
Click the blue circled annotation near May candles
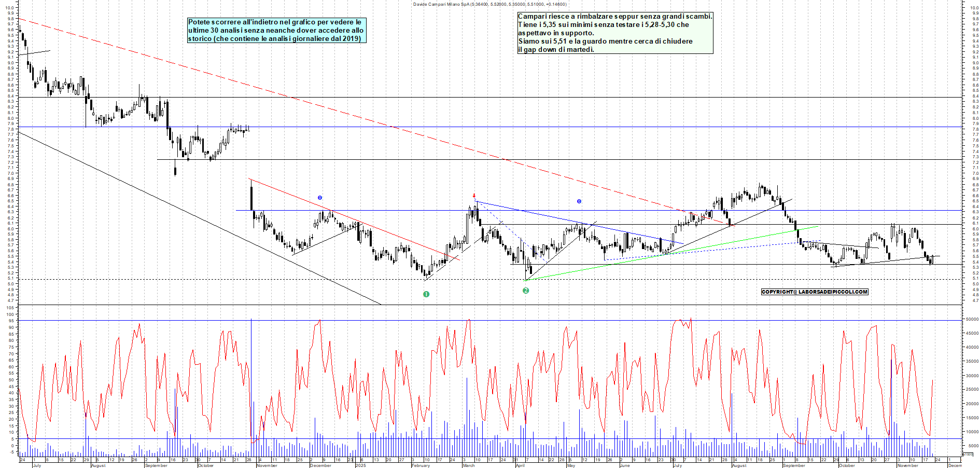coord(579,201)
